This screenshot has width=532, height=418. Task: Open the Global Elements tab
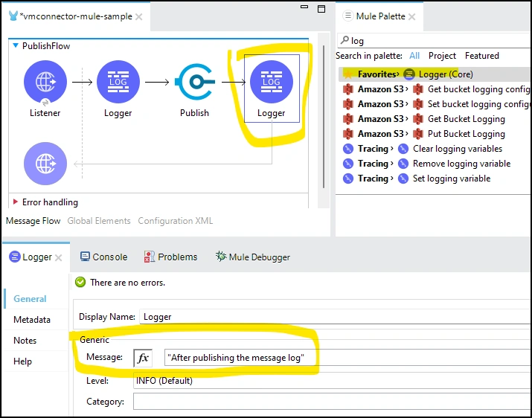99,221
